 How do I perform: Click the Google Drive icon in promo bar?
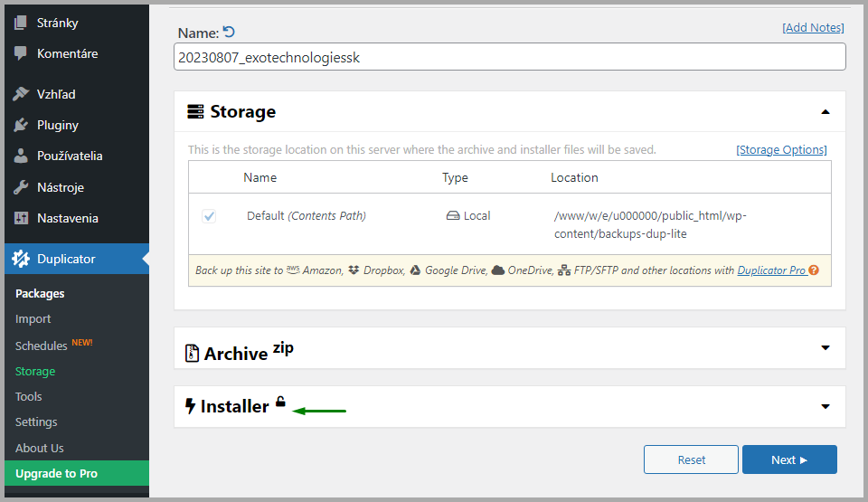pyautogui.click(x=415, y=270)
